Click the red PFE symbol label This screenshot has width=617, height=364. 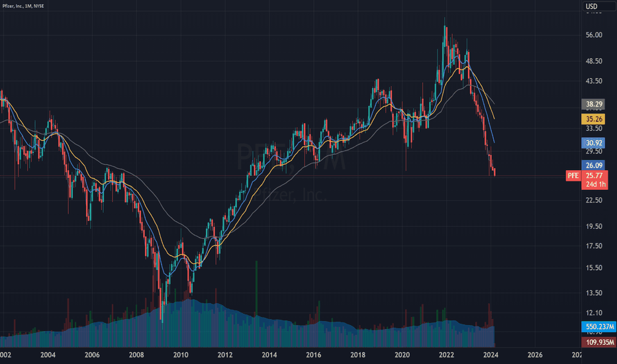573,176
